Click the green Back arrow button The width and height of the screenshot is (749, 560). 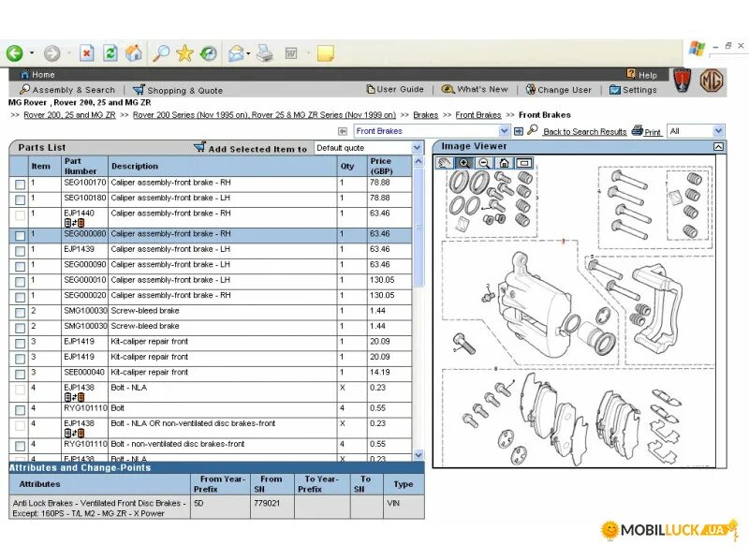pos(15,53)
